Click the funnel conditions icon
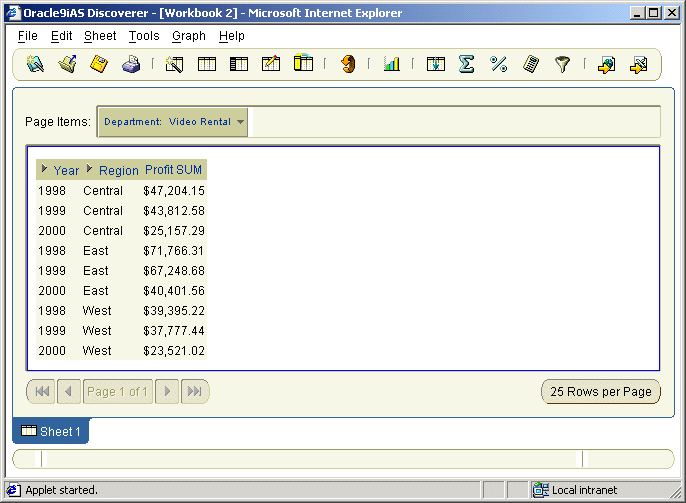This screenshot has width=686, height=503. point(562,64)
